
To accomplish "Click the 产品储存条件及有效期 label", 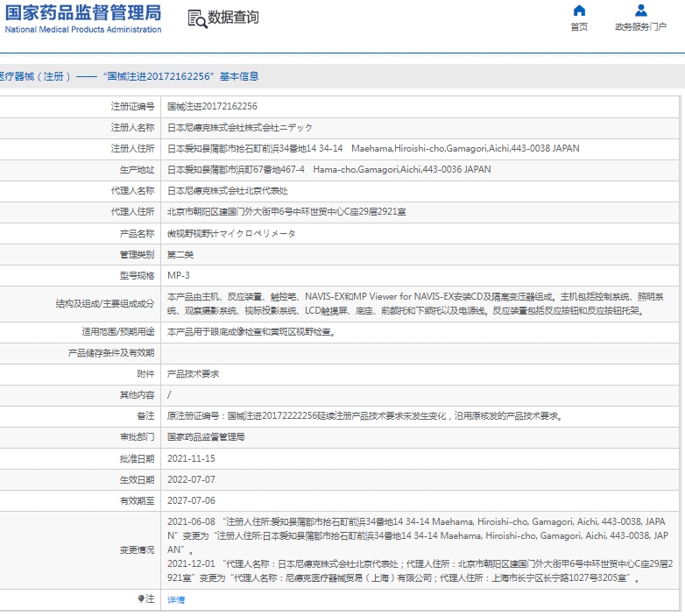I will point(111,353).
